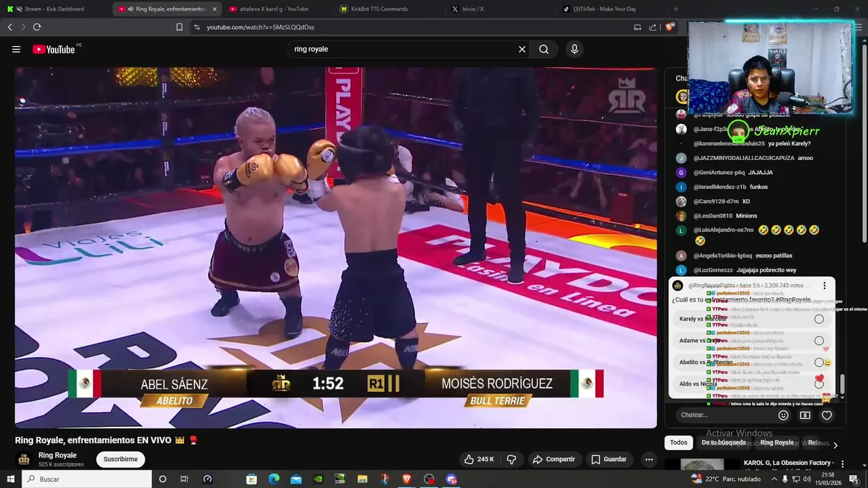Open the weather 22°C Parc. nublado widget

(726, 479)
